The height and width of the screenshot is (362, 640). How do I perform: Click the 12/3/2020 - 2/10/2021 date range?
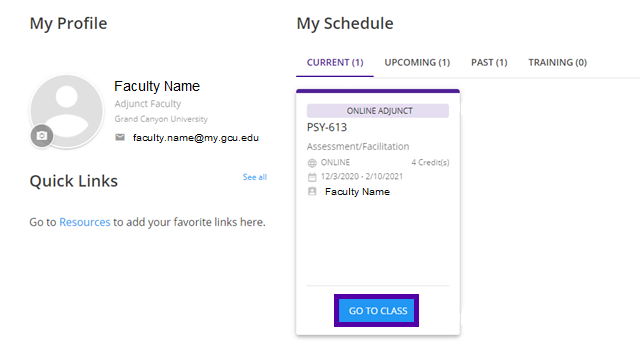click(x=362, y=176)
